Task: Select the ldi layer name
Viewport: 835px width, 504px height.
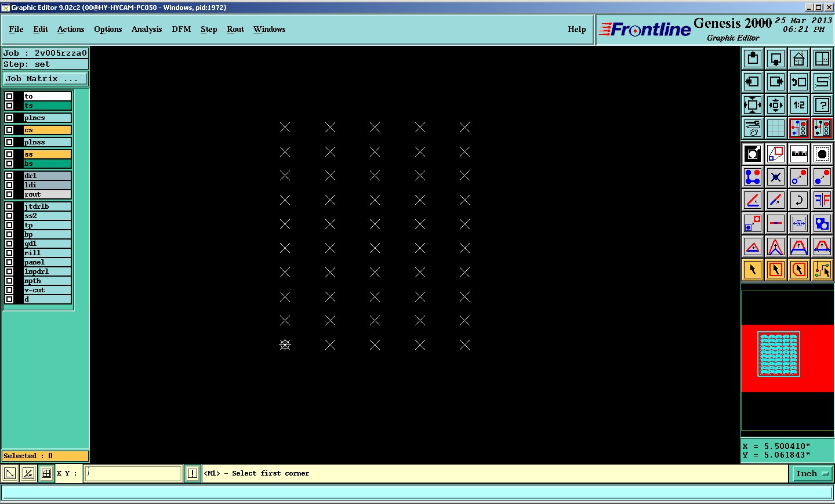Action: [x=47, y=185]
